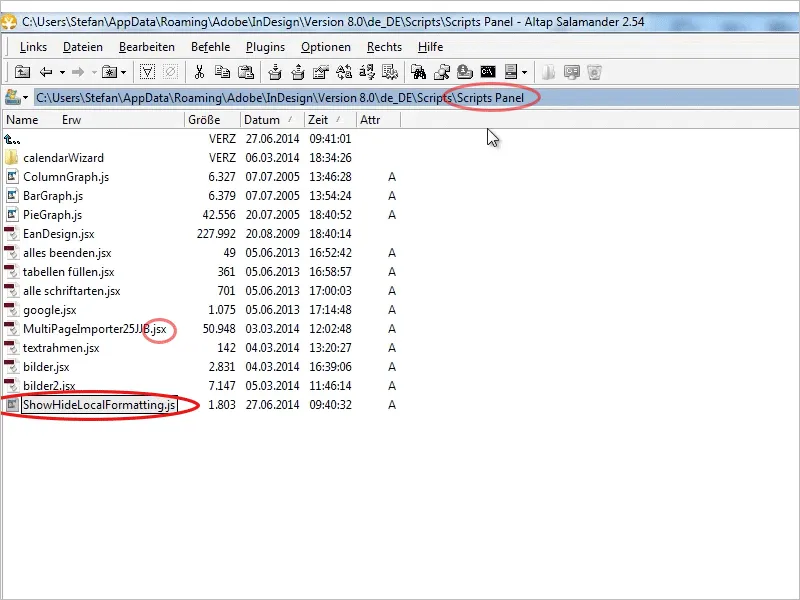
Task: Click the Change Case icon
Action: (367, 72)
